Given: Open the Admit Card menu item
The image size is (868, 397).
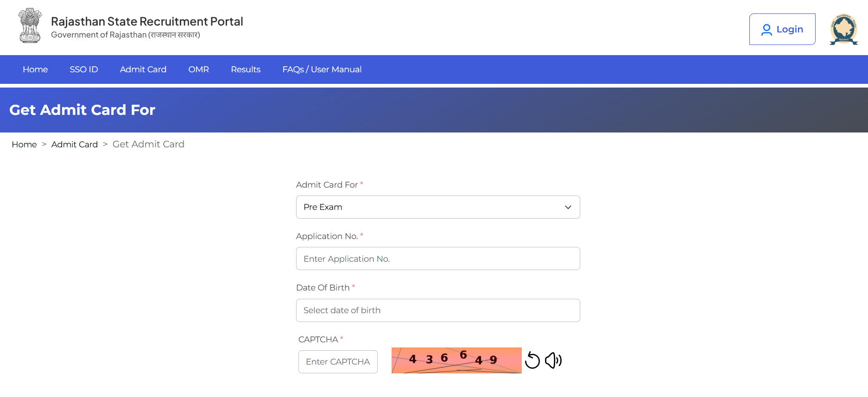Looking at the screenshot, I should click(x=143, y=69).
